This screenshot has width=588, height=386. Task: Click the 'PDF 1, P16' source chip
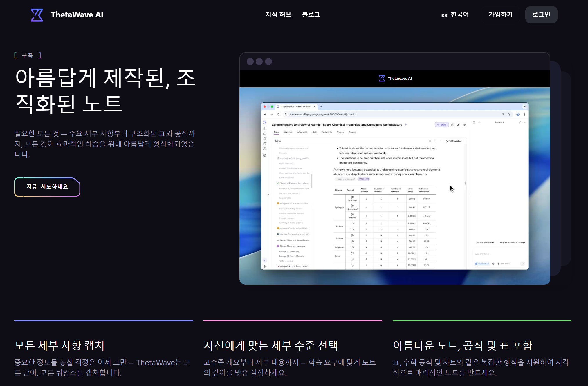click(364, 179)
